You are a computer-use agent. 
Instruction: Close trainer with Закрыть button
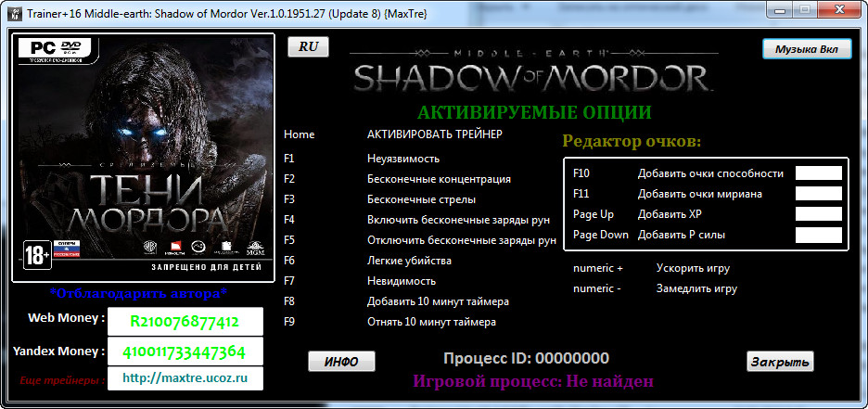[781, 362]
